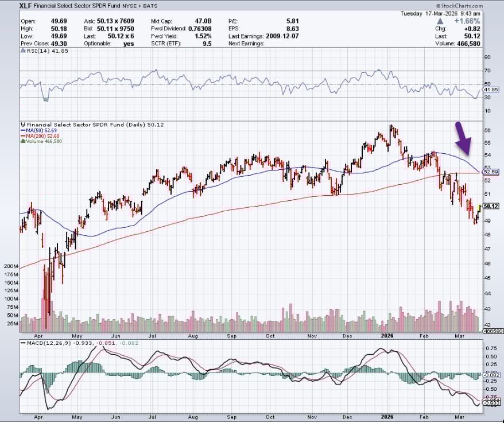Viewport: 504px width, 423px height.
Task: Click the 'RSI(14) 41.85' indicator label
Action: coord(47,51)
